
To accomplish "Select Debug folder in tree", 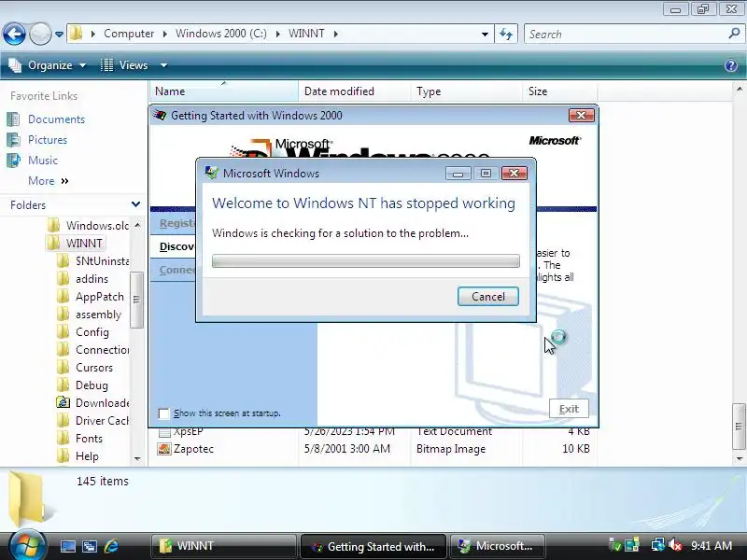I will (83, 385).
